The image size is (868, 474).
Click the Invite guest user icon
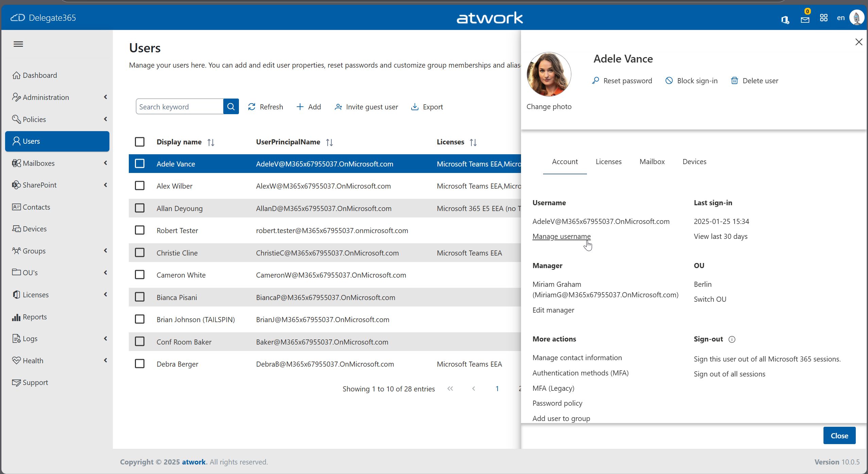(x=338, y=107)
